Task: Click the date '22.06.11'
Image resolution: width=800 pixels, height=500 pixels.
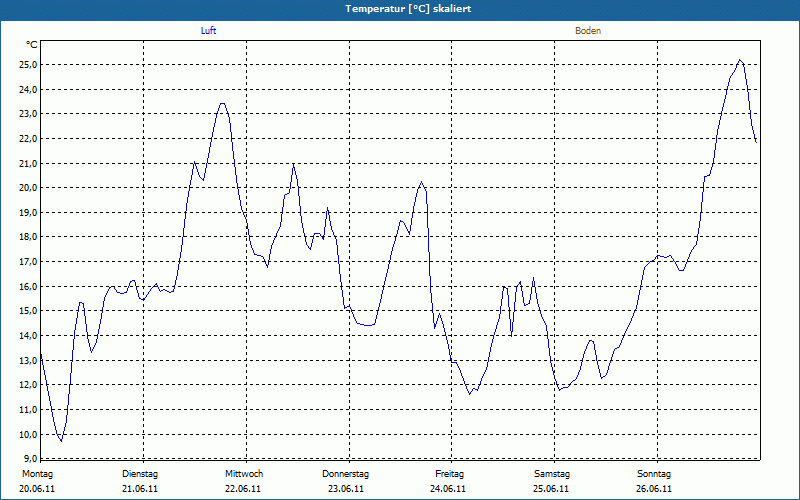Action: coord(243,489)
